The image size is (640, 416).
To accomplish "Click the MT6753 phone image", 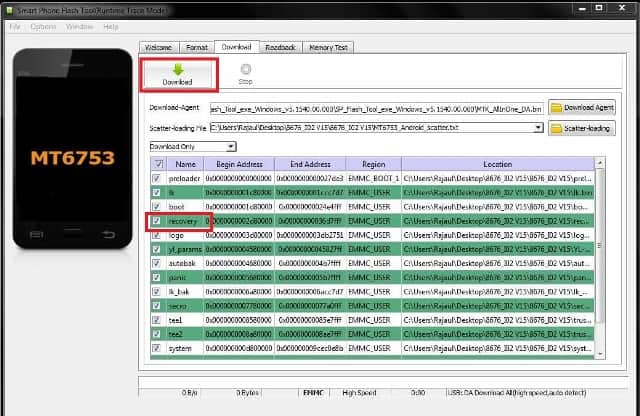I will [73, 149].
